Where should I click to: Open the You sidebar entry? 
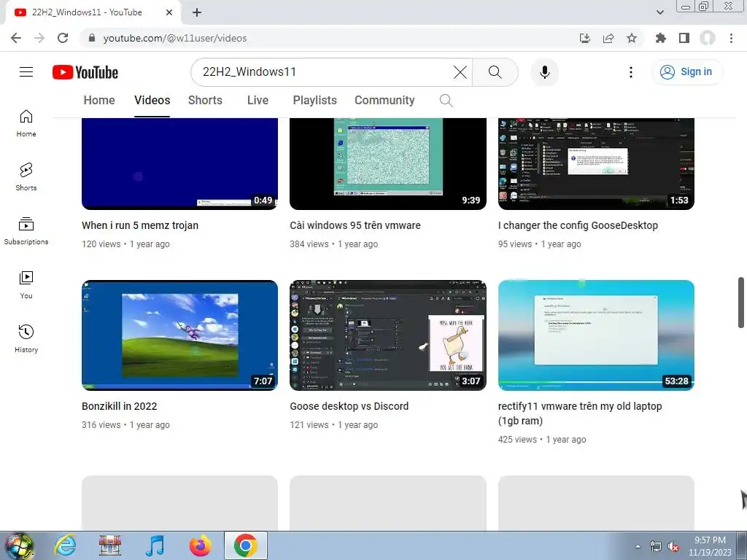26,285
